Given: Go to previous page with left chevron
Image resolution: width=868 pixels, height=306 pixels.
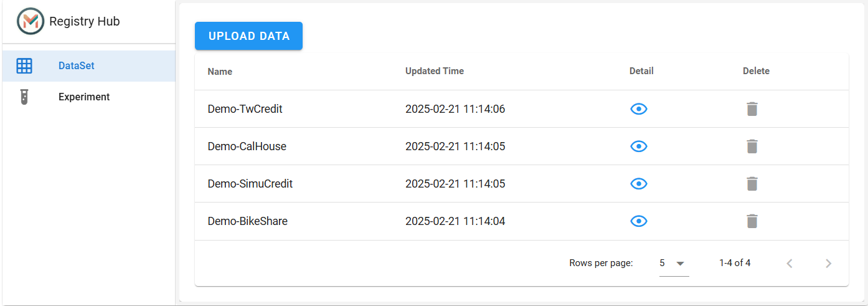Looking at the screenshot, I should [x=790, y=264].
